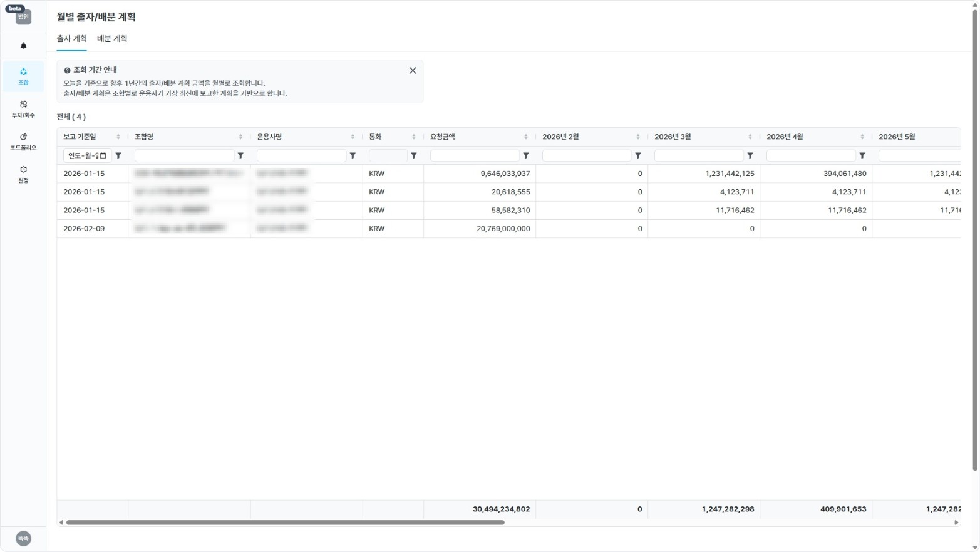Click the horizontal scrollbar of the table
The width and height of the screenshot is (980, 552).
click(x=285, y=523)
